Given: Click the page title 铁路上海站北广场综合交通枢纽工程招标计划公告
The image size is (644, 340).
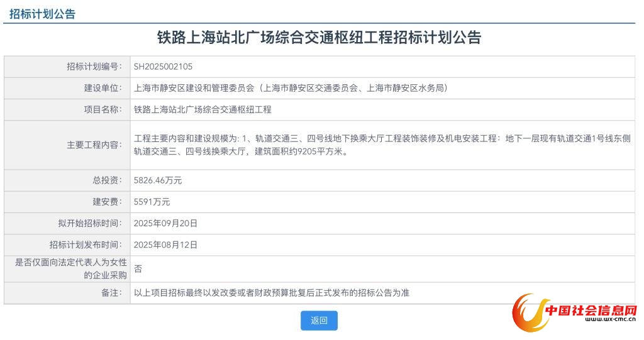Looking at the screenshot, I should click(x=319, y=38).
